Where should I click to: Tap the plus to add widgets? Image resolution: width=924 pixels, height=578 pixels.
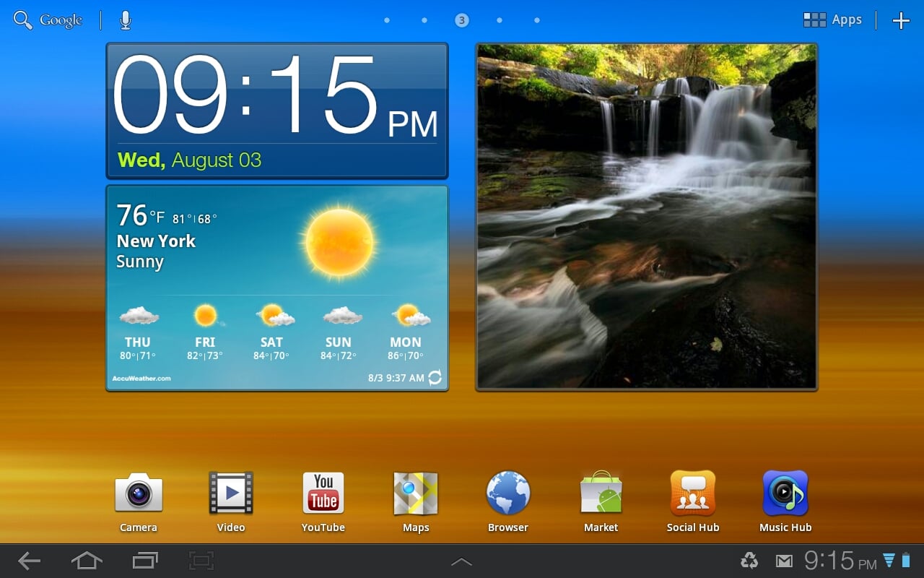pos(901,20)
